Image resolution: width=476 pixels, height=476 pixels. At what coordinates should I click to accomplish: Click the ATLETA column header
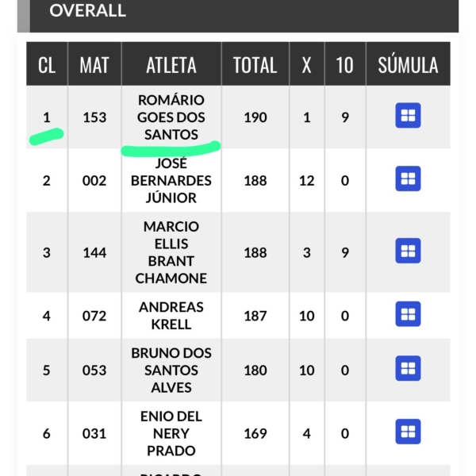(171, 65)
